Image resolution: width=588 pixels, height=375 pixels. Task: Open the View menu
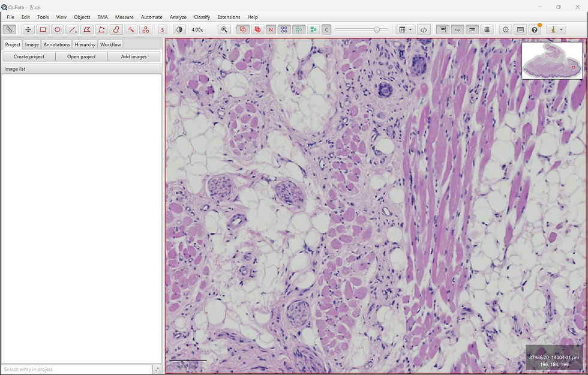[61, 17]
